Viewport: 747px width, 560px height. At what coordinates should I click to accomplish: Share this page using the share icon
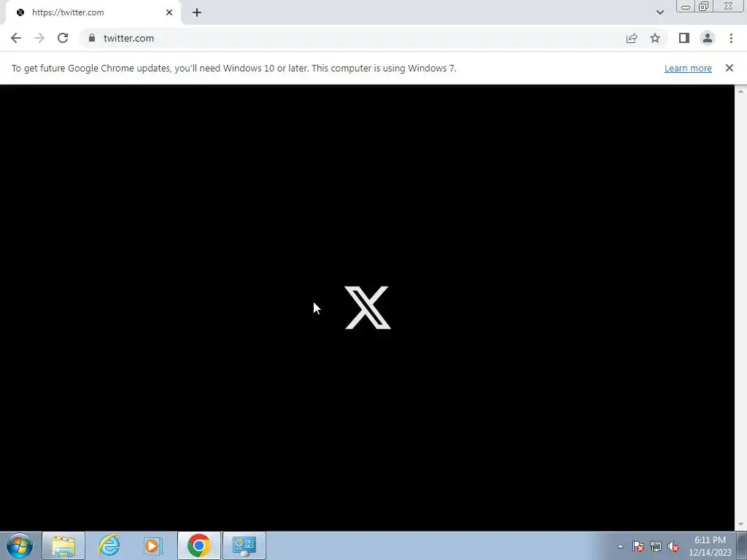[x=632, y=38]
